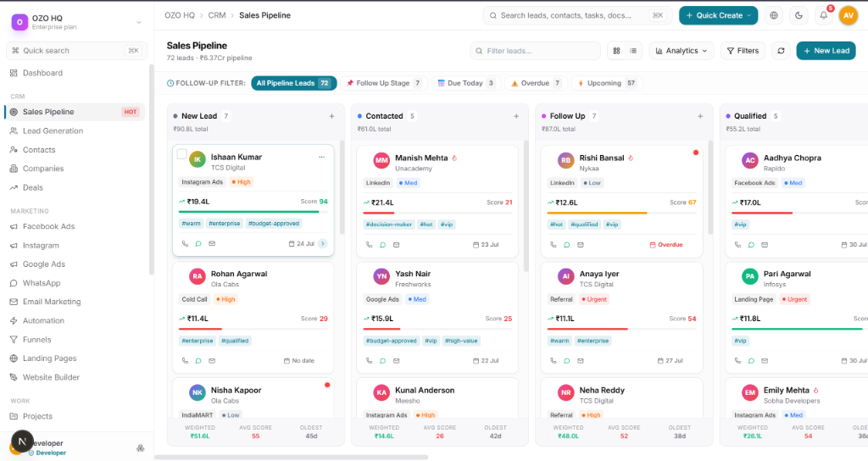This screenshot has width=868, height=461.
Task: Click Ishaan Kumar score progress bar
Action: pyautogui.click(x=253, y=212)
